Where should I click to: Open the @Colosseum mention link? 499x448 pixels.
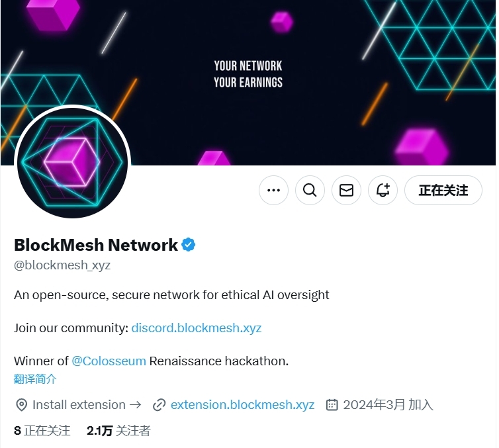(109, 361)
